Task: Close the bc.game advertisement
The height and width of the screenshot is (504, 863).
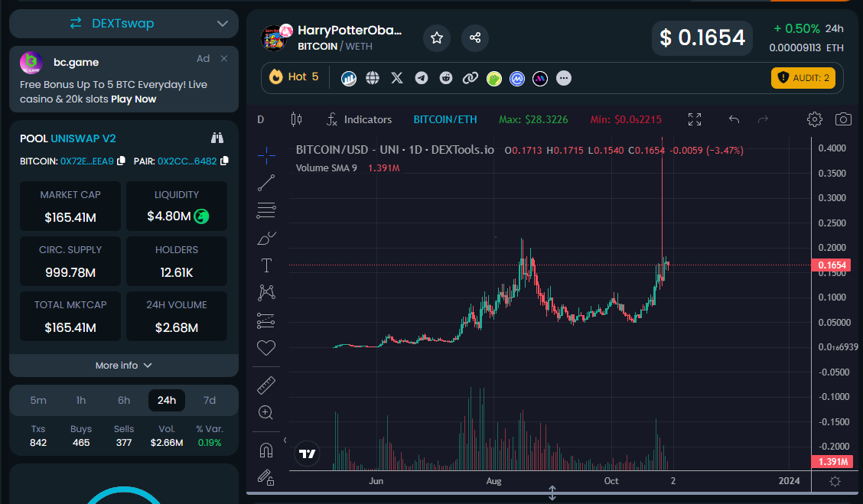Action: [224, 58]
